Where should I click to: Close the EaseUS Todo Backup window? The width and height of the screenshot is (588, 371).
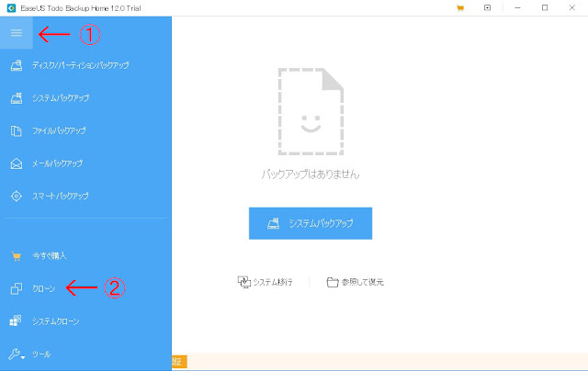[x=572, y=8]
